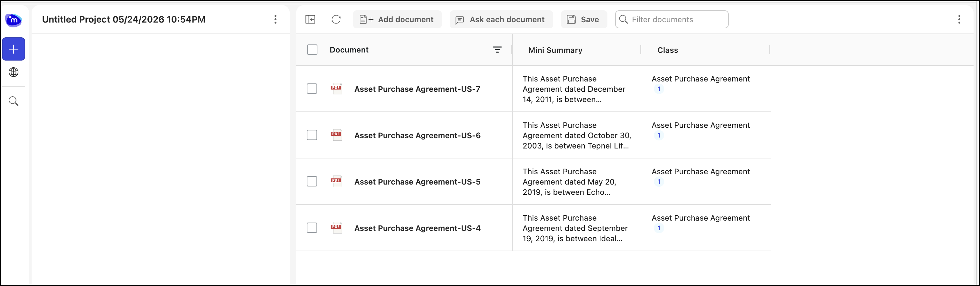Open search via the magnifier sidebar icon
The image size is (980, 286).
coord(14,101)
